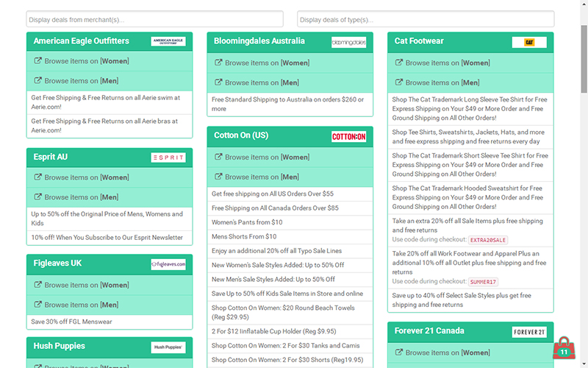This screenshot has height=368, width=588.
Task: Open the deal type filter field
Action: pos(426,19)
